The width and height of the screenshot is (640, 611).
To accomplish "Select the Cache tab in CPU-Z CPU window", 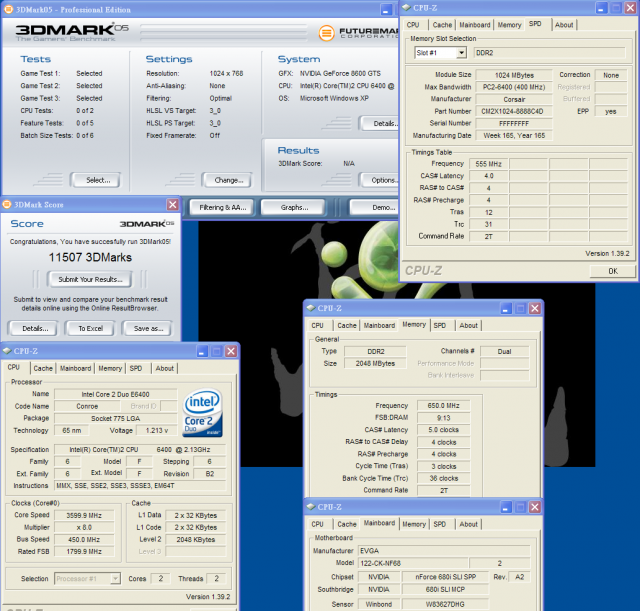I will tap(43, 368).
